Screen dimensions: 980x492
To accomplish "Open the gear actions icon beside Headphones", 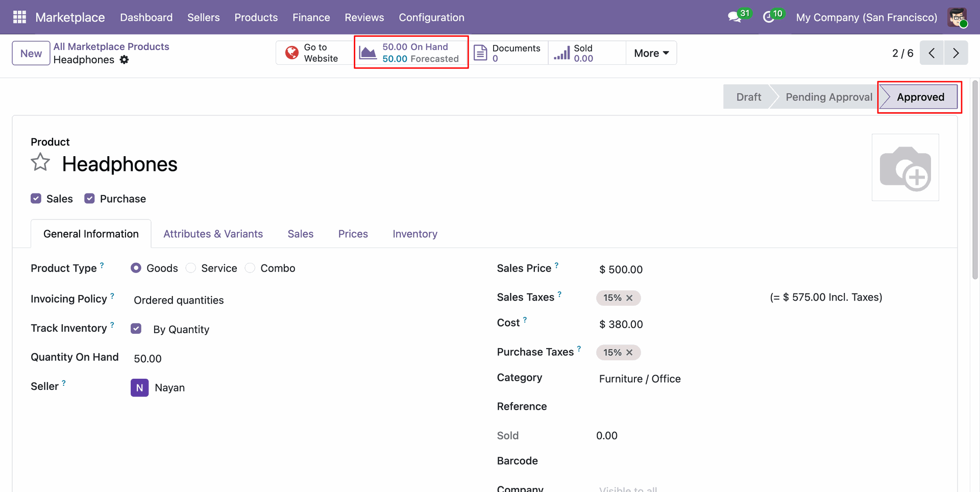I will tap(124, 60).
